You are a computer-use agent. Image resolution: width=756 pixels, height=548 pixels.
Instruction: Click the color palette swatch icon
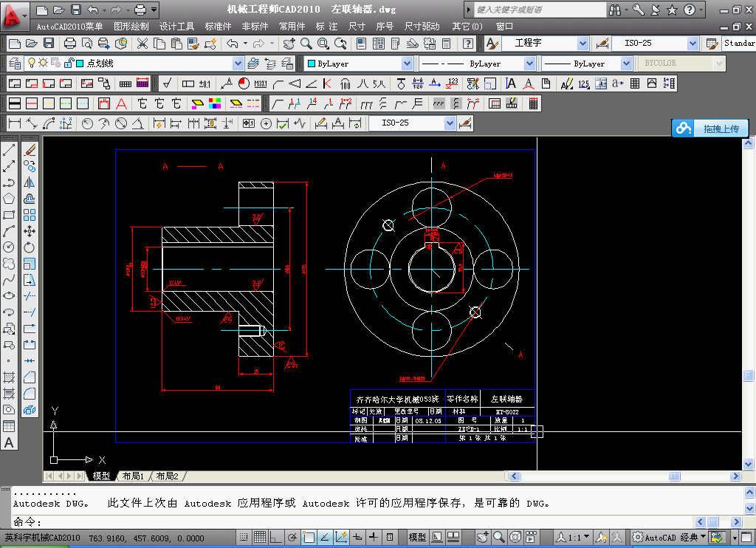pyautogui.click(x=215, y=103)
